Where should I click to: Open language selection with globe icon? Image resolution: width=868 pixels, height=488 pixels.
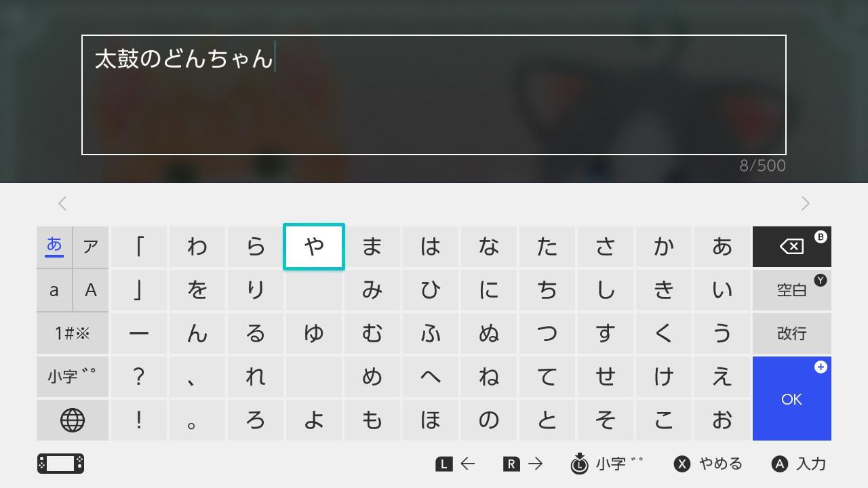click(x=73, y=420)
